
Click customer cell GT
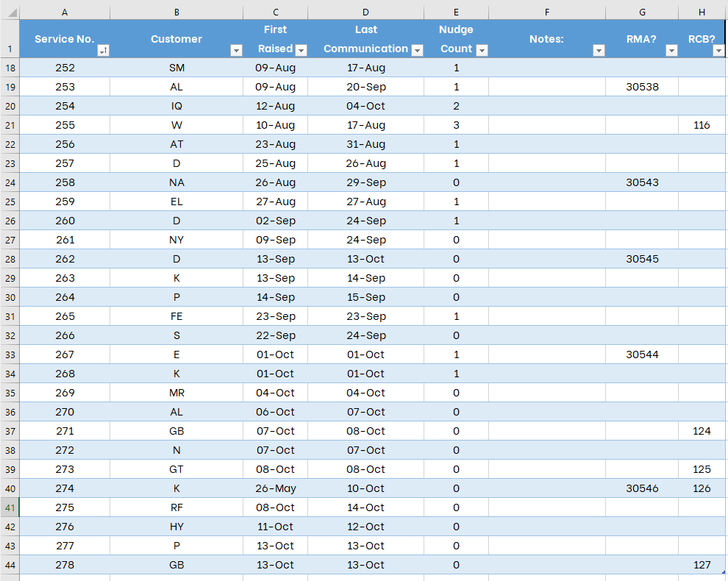point(176,469)
